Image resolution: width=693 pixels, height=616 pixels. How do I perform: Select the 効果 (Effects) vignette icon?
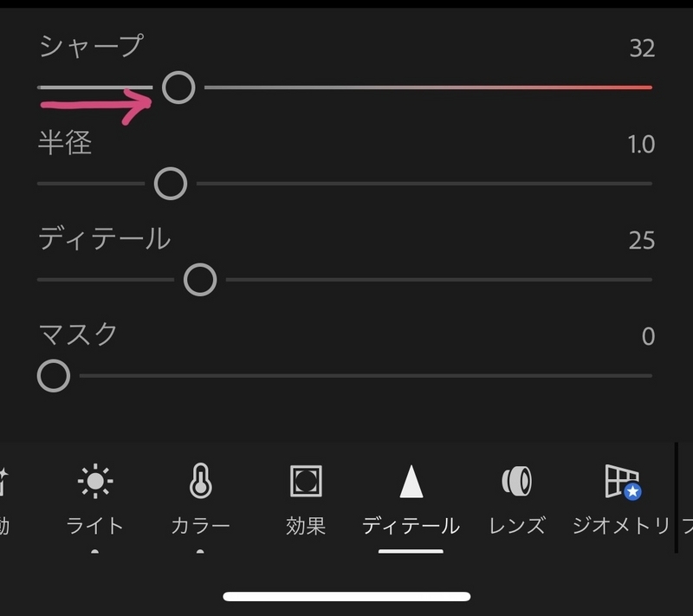pyautogui.click(x=306, y=481)
